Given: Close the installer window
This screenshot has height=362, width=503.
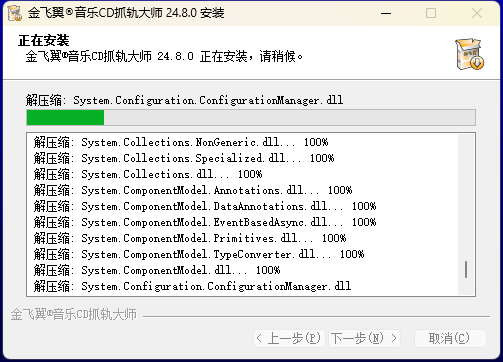Looking at the screenshot, I should [x=477, y=13].
